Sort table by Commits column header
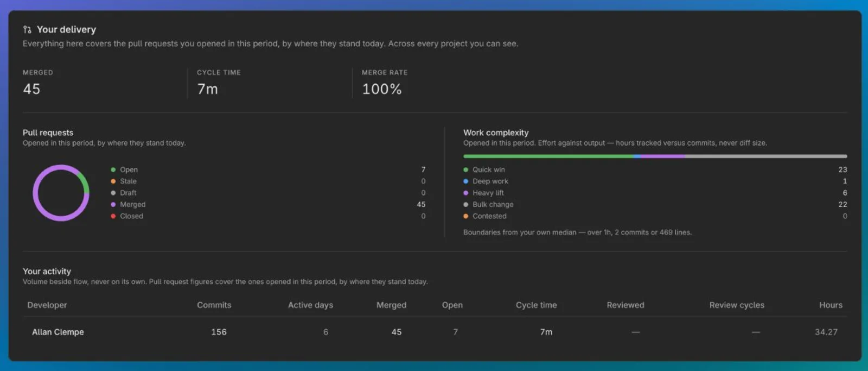Viewport: 868px width, 371px height. (x=214, y=305)
